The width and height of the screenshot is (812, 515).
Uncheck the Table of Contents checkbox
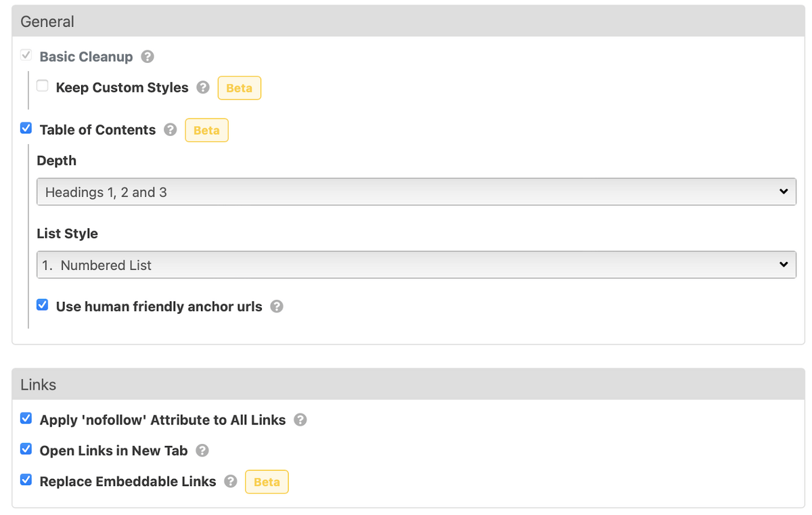point(26,128)
